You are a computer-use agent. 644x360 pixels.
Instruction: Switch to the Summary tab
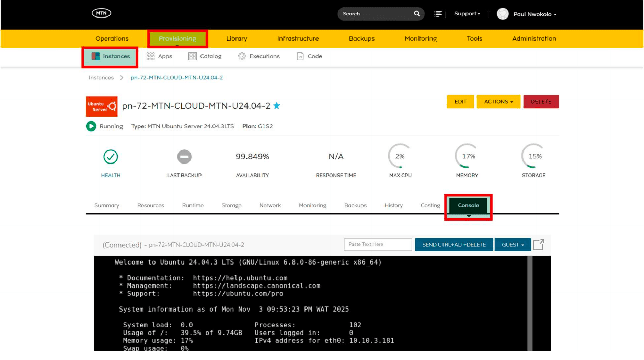tap(107, 205)
